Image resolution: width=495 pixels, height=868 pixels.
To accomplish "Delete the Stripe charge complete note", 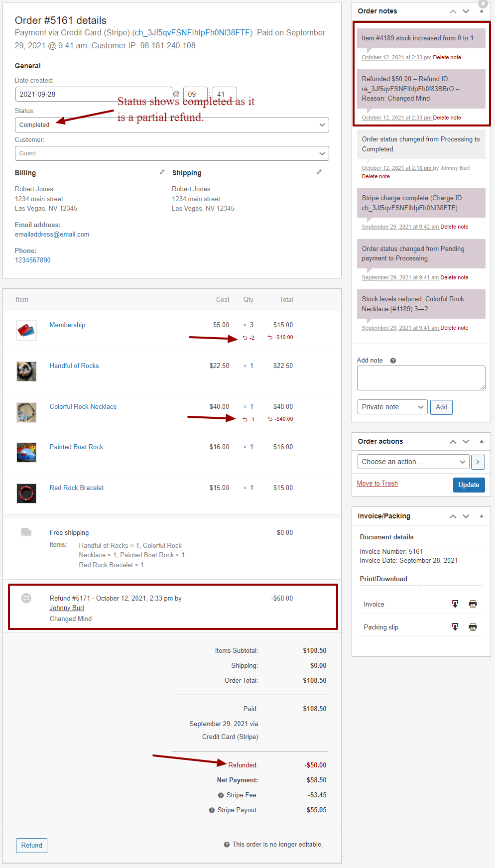I will (454, 227).
